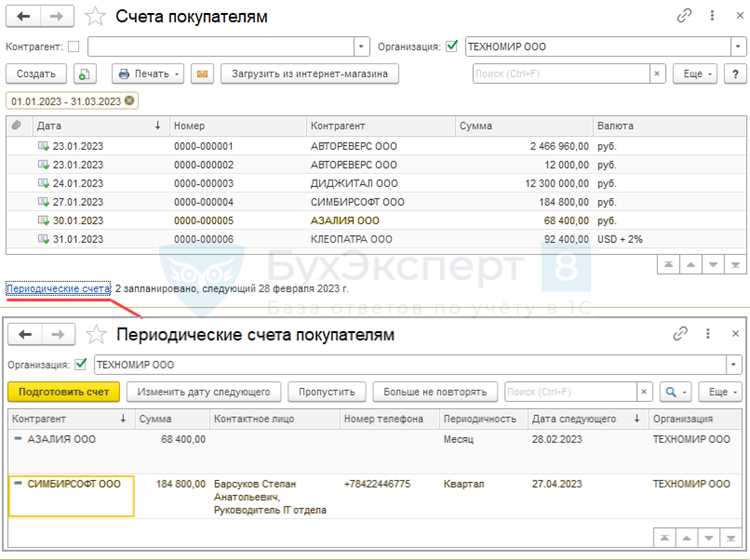Open three-dot menu in Счета покупателям header
This screenshot has width=750, height=560.
pos(712,16)
